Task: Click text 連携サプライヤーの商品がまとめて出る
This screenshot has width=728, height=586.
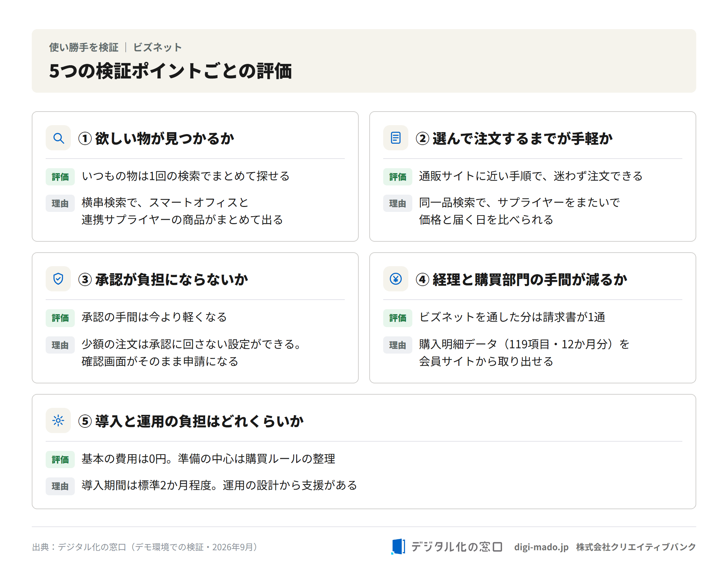Action: 182,220
